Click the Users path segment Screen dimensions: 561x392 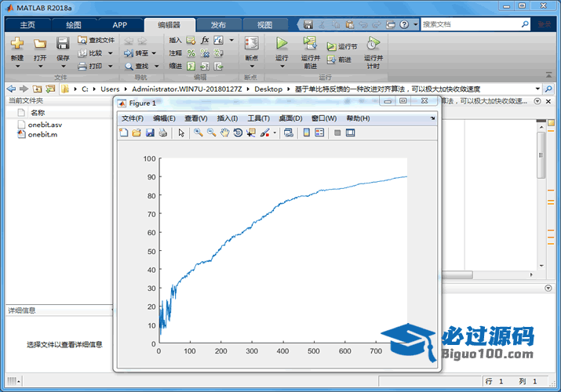(110, 89)
